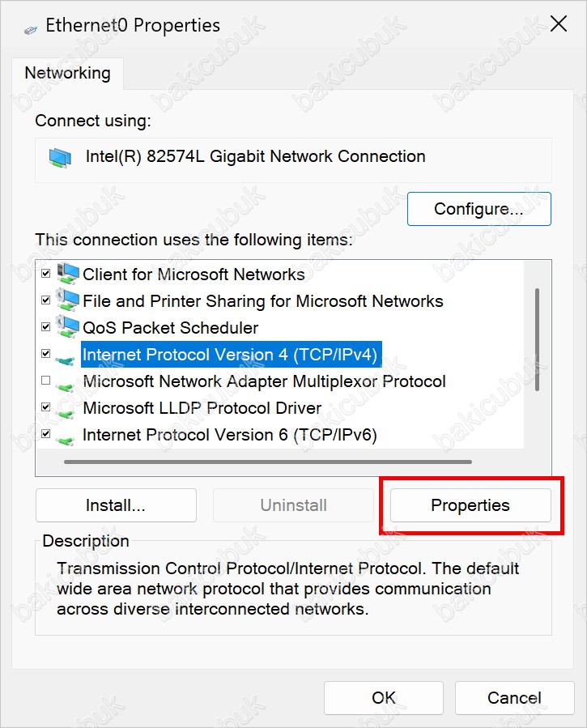587x728 pixels.
Task: Click the Multiplexor Protocol green icon
Action: pyautogui.click(x=65, y=386)
